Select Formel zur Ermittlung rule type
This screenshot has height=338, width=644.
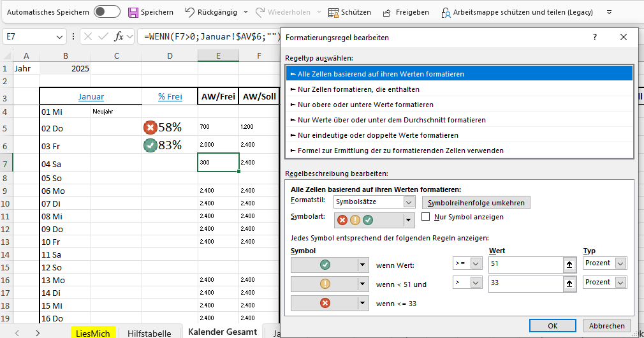[x=459, y=151]
